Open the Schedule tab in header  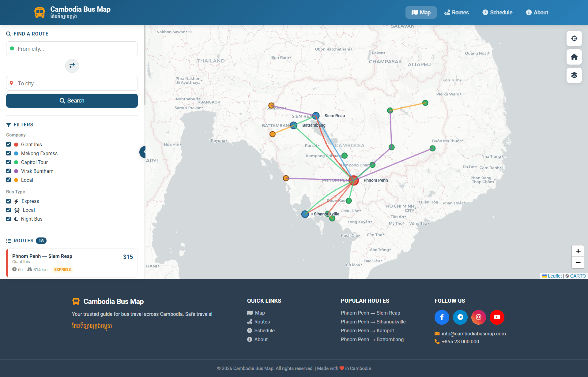point(497,13)
